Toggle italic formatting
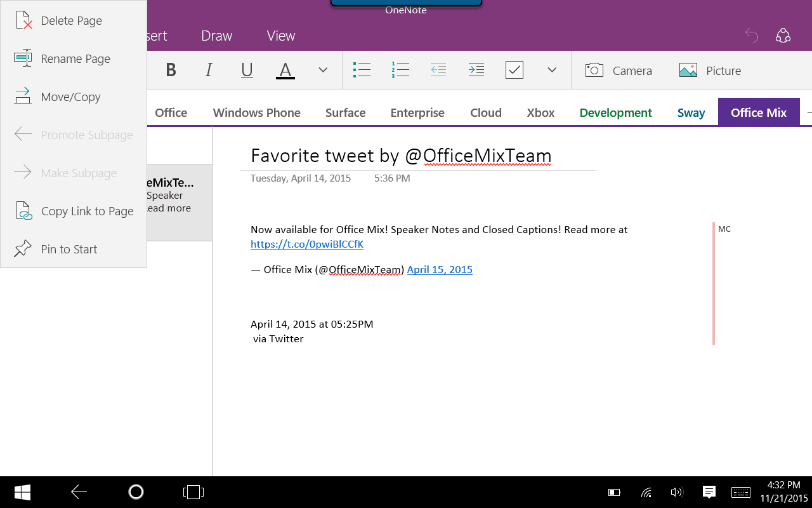 [209, 70]
